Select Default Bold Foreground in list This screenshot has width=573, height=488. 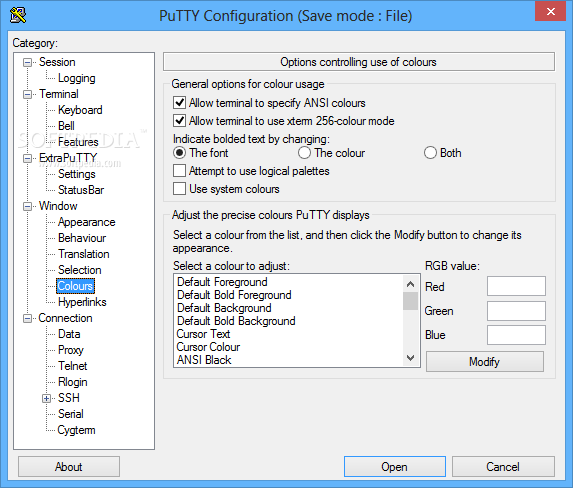[x=288, y=295]
